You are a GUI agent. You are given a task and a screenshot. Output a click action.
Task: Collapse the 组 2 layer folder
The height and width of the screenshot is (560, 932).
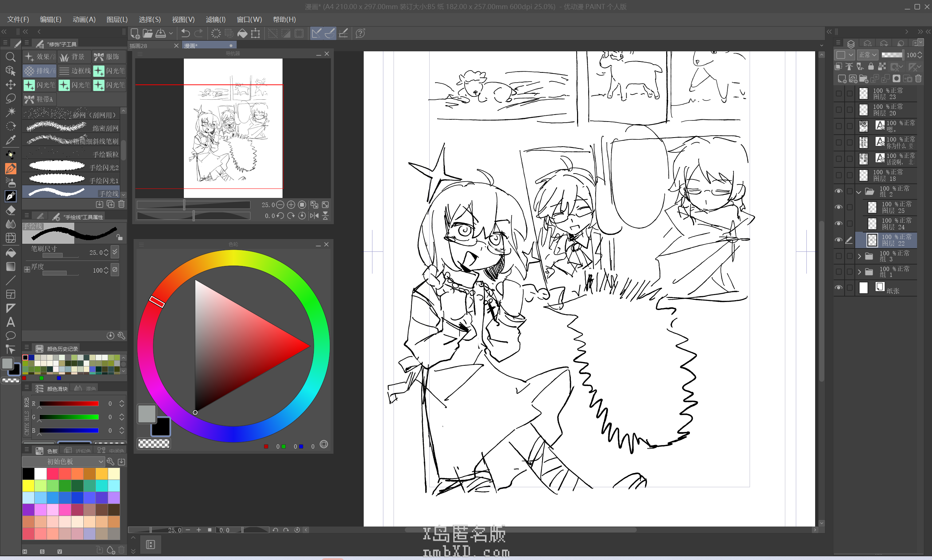(859, 192)
